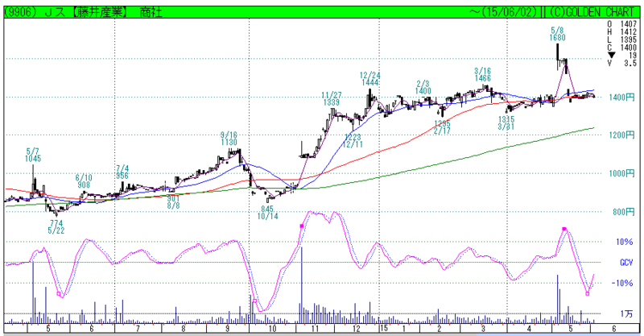
Task: Click month 1 on the time axis
Action: click(x=405, y=329)
